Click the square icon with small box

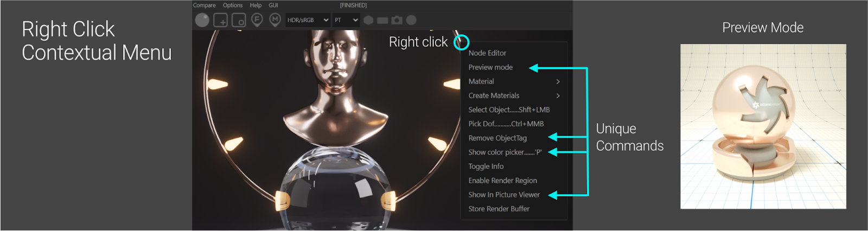[239, 20]
